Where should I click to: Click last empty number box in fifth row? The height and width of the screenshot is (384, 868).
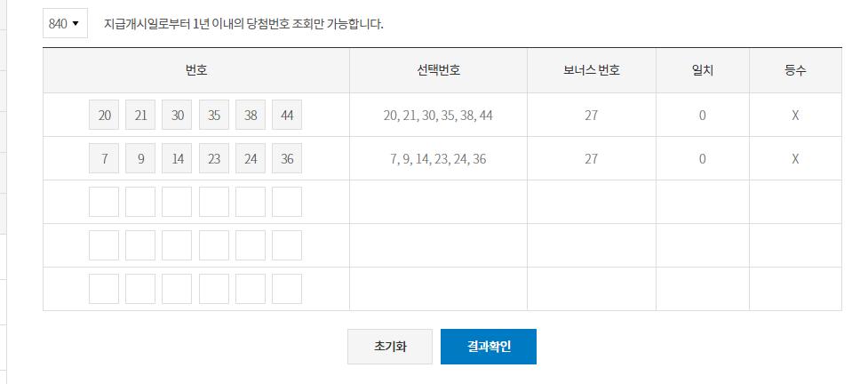[x=287, y=289]
